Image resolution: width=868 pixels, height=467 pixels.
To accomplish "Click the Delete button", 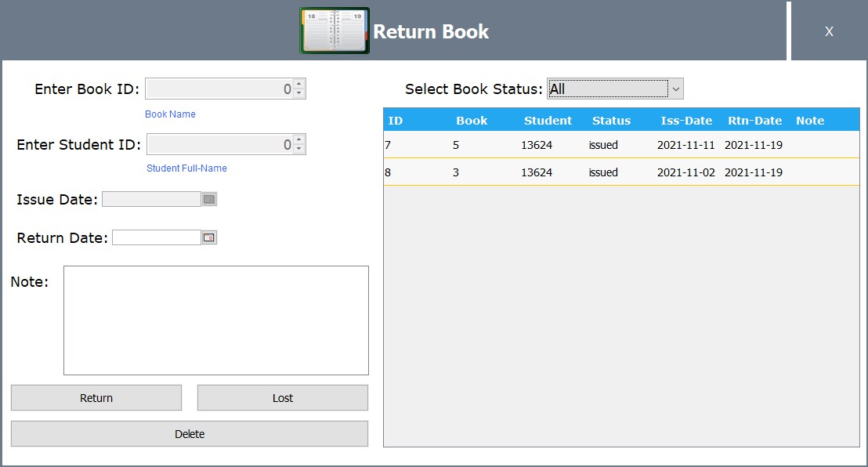I will [x=190, y=434].
